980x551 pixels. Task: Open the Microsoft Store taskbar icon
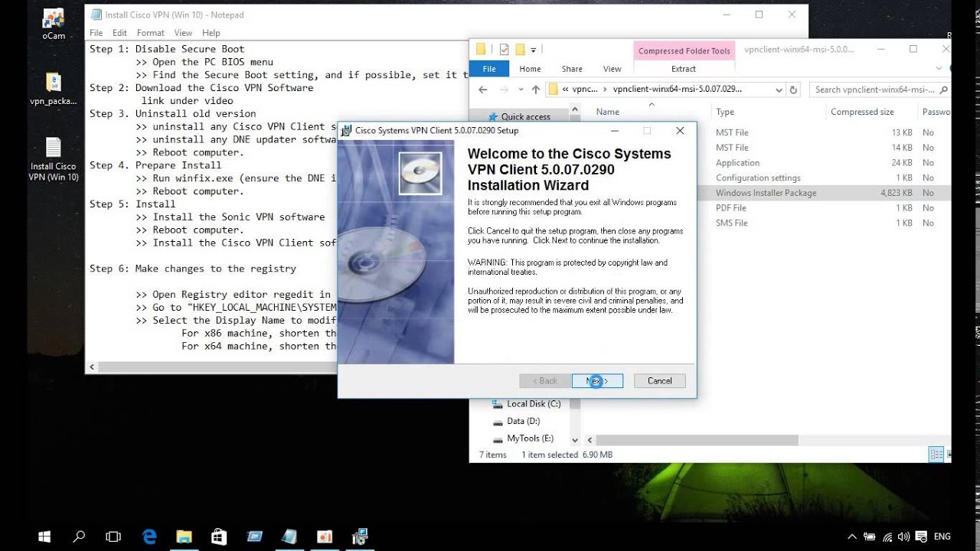pyautogui.click(x=219, y=536)
